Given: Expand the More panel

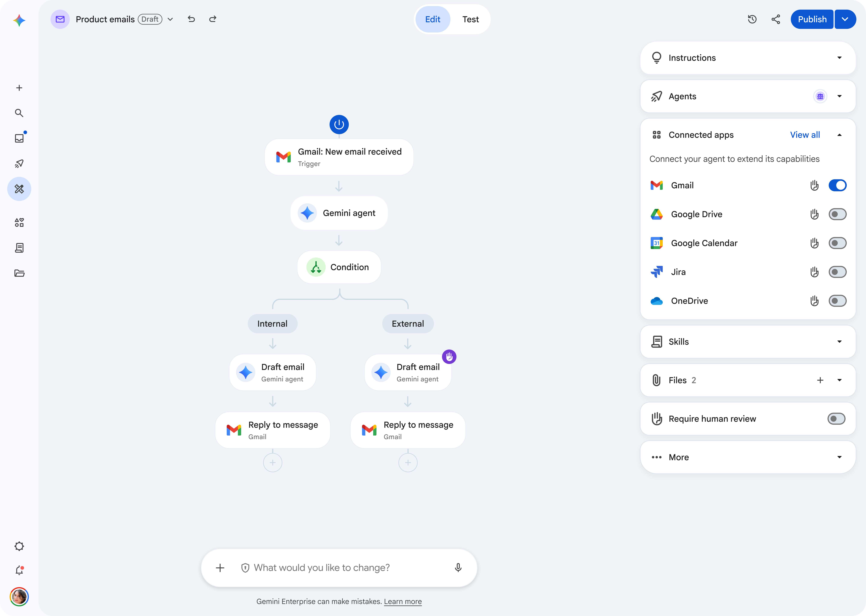Looking at the screenshot, I should click(x=839, y=457).
